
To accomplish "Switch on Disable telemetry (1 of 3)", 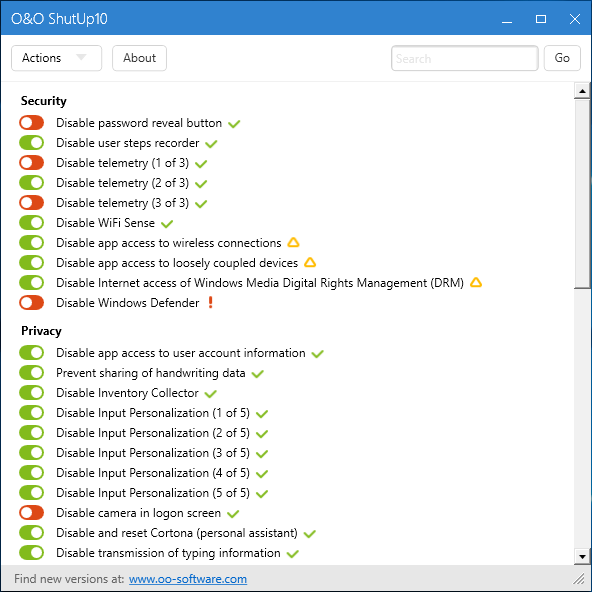I will pos(32,163).
